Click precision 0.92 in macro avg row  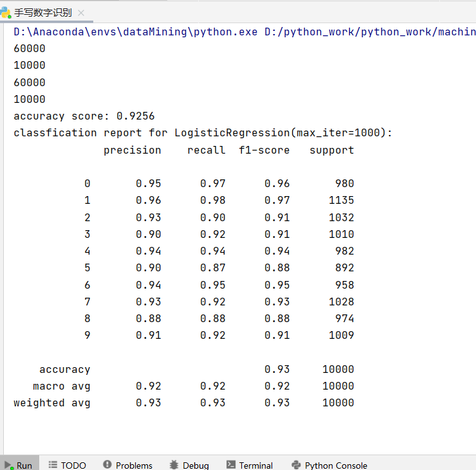coord(149,386)
